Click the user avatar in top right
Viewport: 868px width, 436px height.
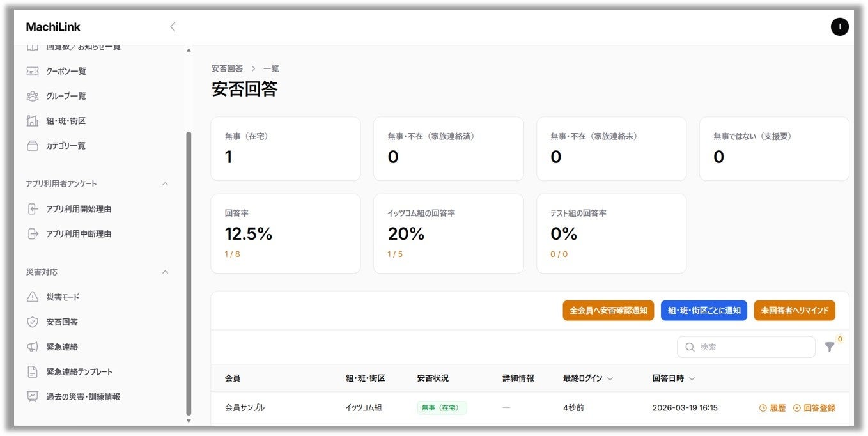coord(839,27)
